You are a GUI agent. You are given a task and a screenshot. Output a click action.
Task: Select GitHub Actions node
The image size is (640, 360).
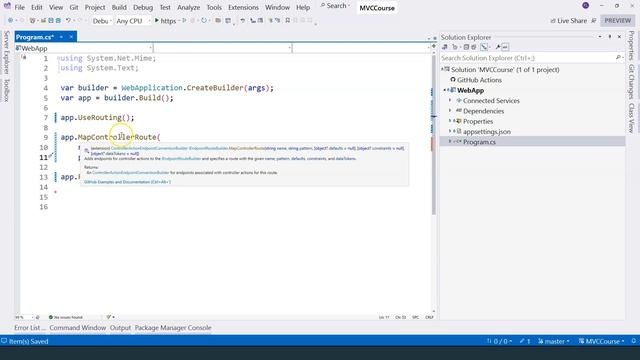click(x=479, y=80)
